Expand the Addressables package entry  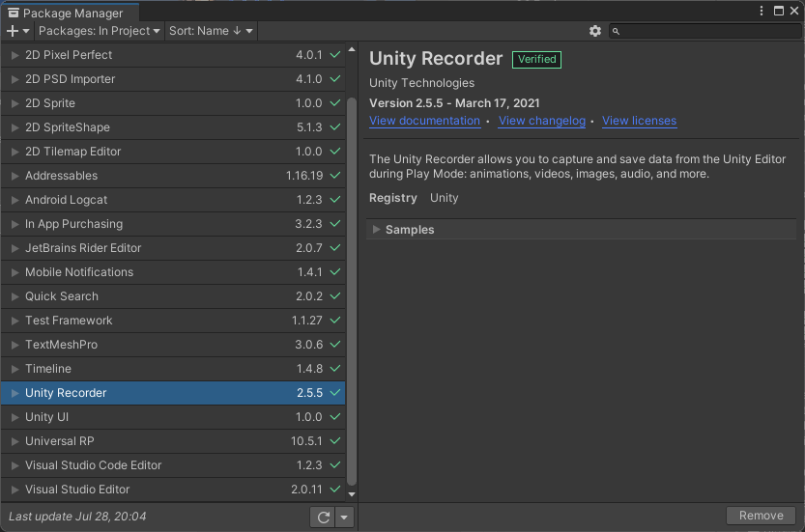[14, 176]
